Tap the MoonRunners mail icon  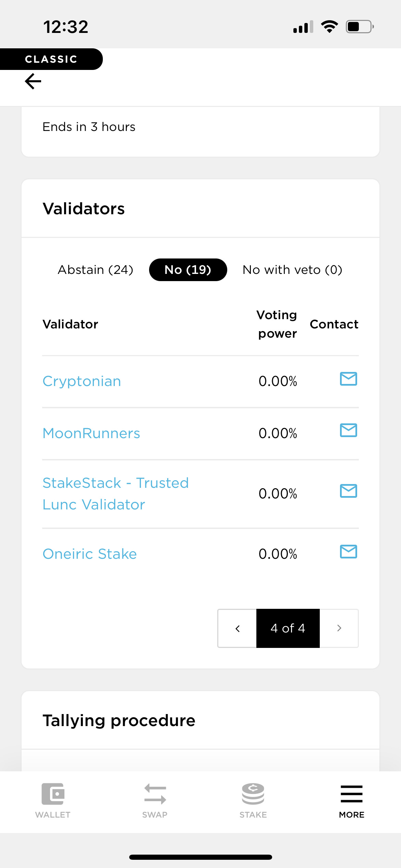[348, 431]
